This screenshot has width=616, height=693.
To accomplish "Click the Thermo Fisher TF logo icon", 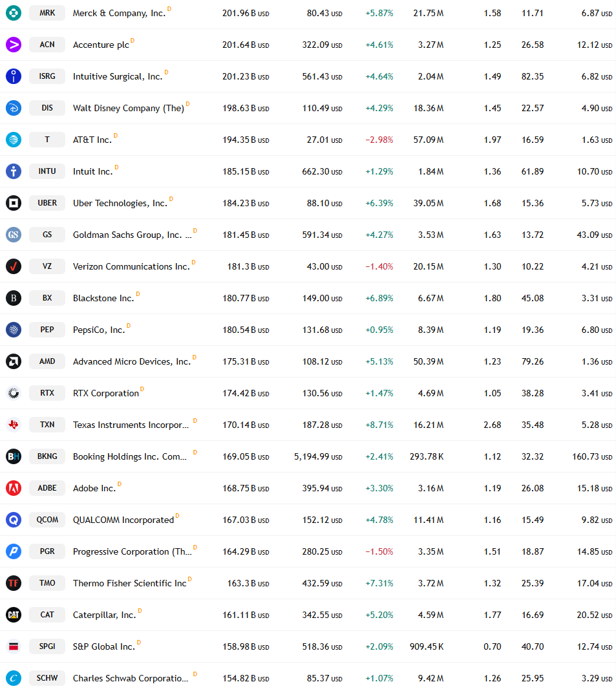I will click(x=14, y=583).
